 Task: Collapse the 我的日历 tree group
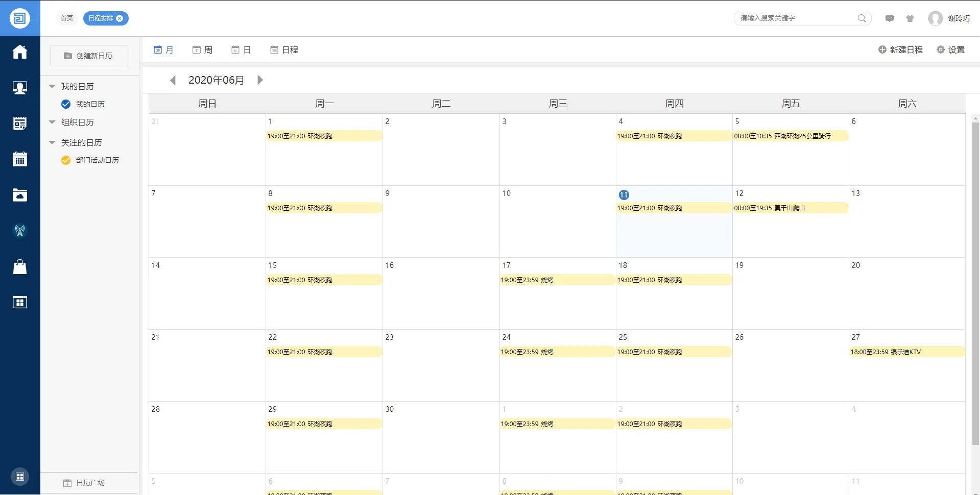(x=52, y=87)
